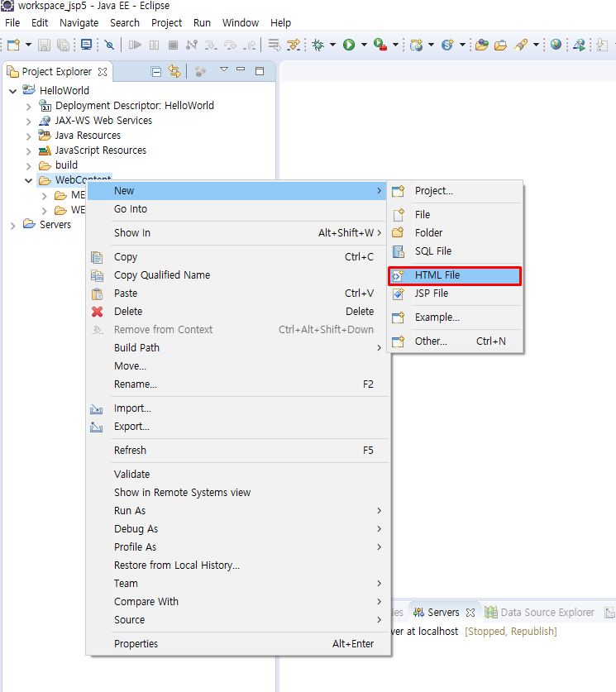Collapse the HelloWorld project node
616x692 pixels.
click(12, 91)
